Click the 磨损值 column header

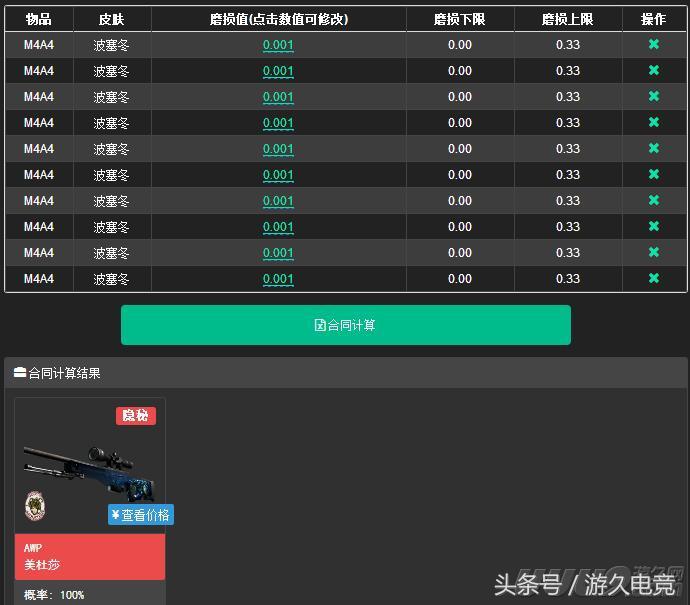tap(278, 19)
